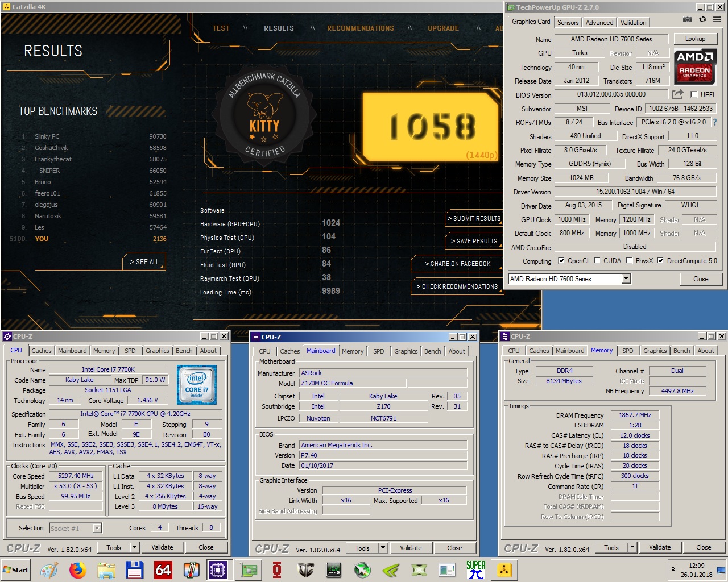This screenshot has width=728, height=582.
Task: Click the white window list taskbar icon
Action: click(x=448, y=570)
